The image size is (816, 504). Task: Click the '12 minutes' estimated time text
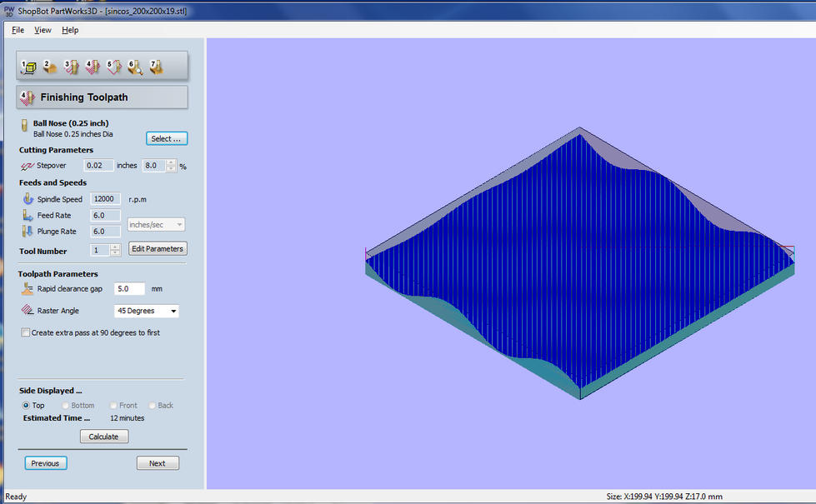click(128, 418)
